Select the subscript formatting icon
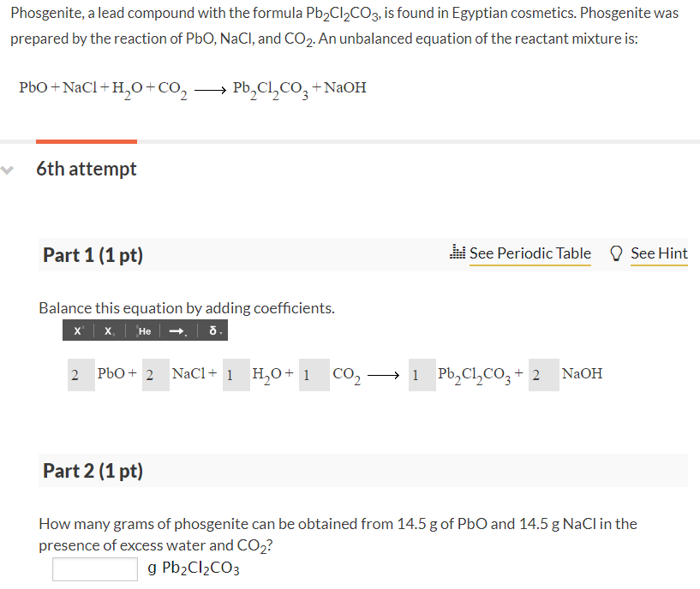This screenshot has width=700, height=589. point(108,330)
